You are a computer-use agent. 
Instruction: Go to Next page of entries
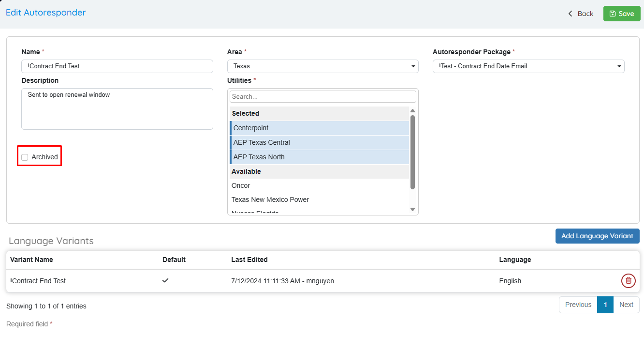point(626,305)
